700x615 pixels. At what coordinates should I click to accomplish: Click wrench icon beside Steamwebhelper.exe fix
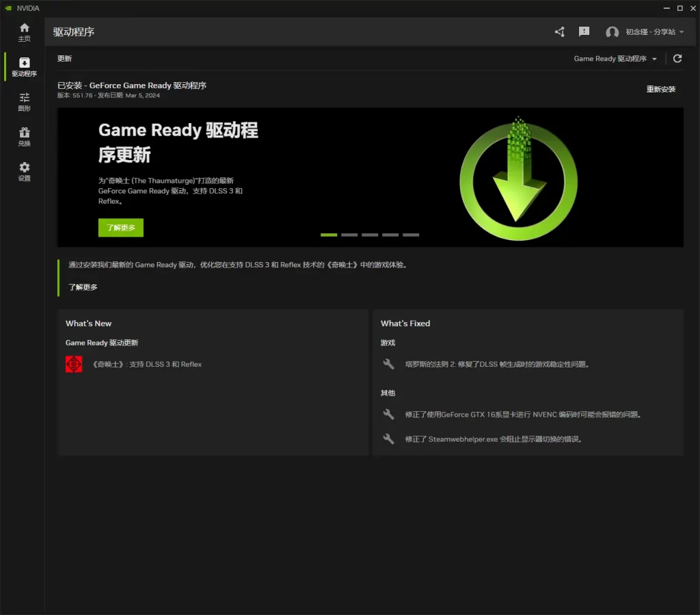tap(388, 439)
